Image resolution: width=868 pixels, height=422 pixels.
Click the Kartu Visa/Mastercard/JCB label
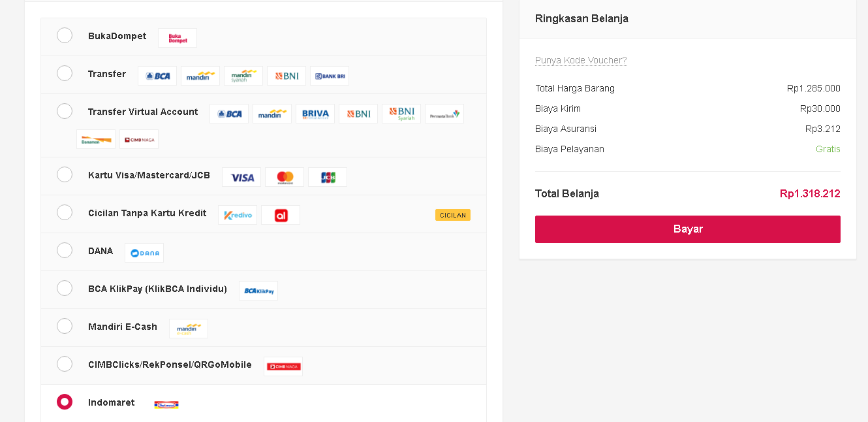click(149, 175)
